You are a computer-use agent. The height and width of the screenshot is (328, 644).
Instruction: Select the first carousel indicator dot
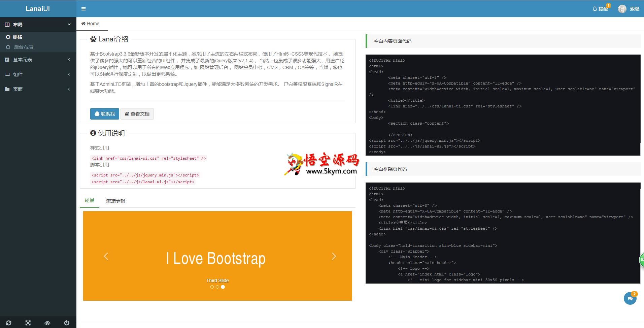coord(212,287)
